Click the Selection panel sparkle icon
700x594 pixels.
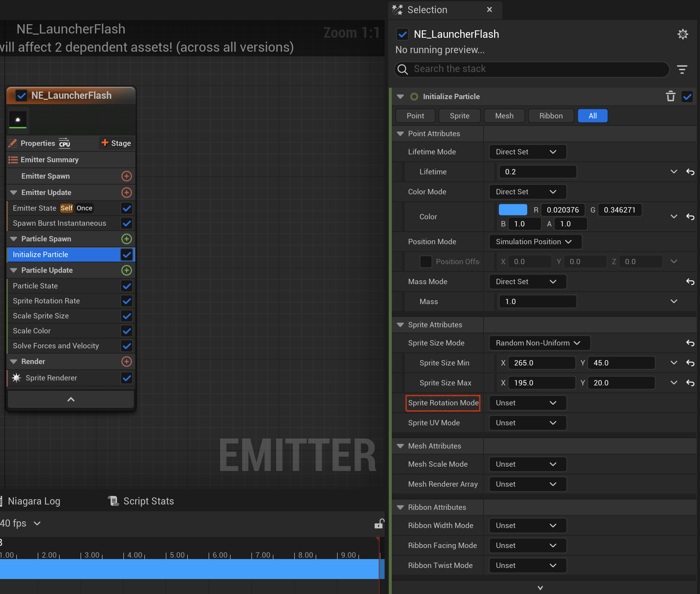[397, 10]
